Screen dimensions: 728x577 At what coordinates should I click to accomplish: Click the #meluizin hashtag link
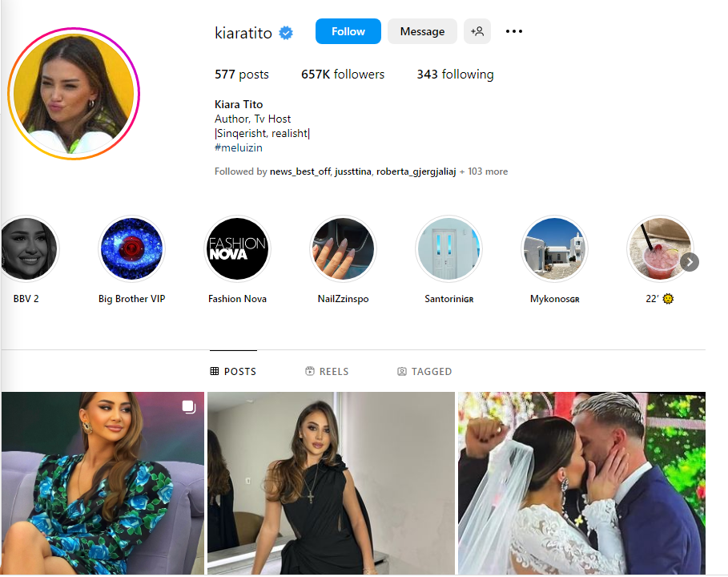(239, 147)
